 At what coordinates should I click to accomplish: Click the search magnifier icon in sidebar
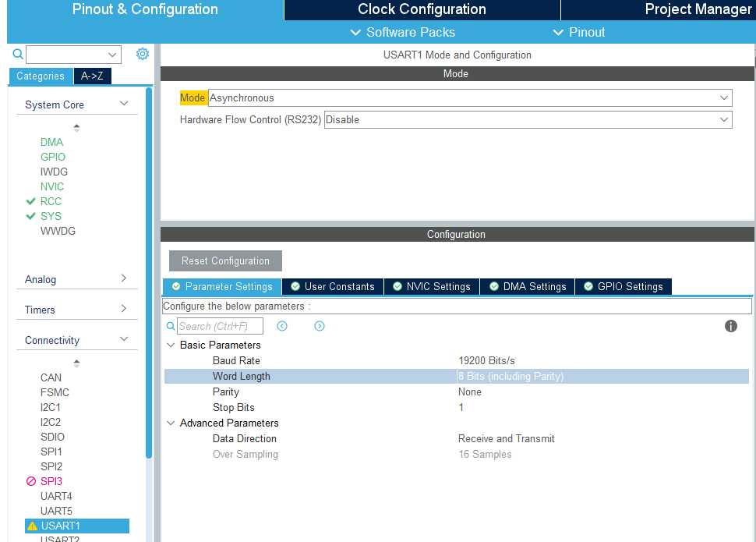(18, 55)
